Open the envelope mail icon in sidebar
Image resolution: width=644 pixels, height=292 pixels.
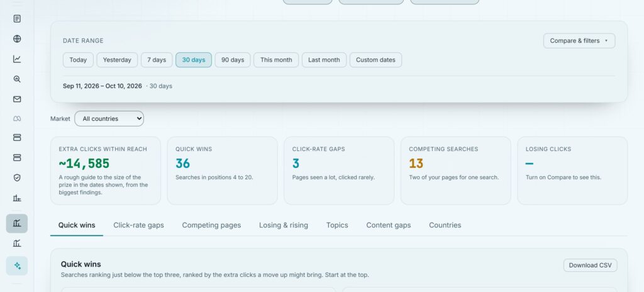pos(17,99)
